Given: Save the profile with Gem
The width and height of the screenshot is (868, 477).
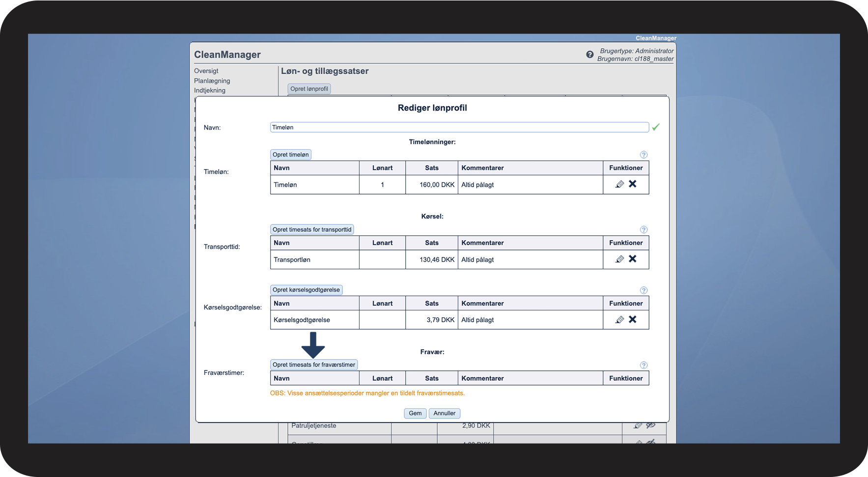Looking at the screenshot, I should tap(415, 413).
